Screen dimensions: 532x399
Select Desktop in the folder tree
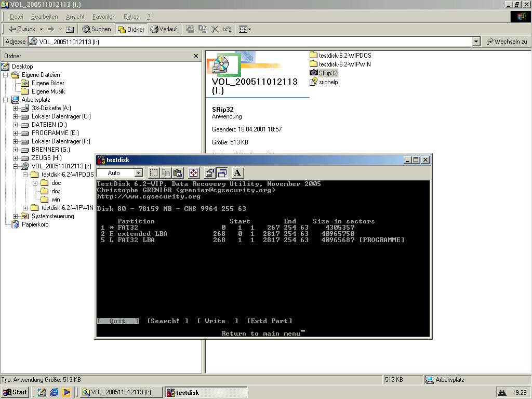22,66
